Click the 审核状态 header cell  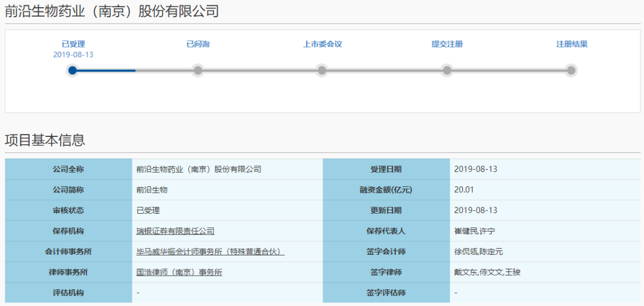tap(69, 210)
